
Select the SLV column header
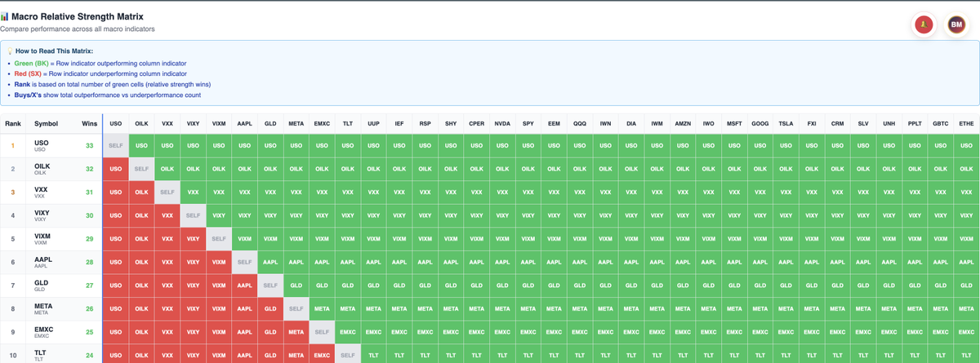click(x=863, y=124)
